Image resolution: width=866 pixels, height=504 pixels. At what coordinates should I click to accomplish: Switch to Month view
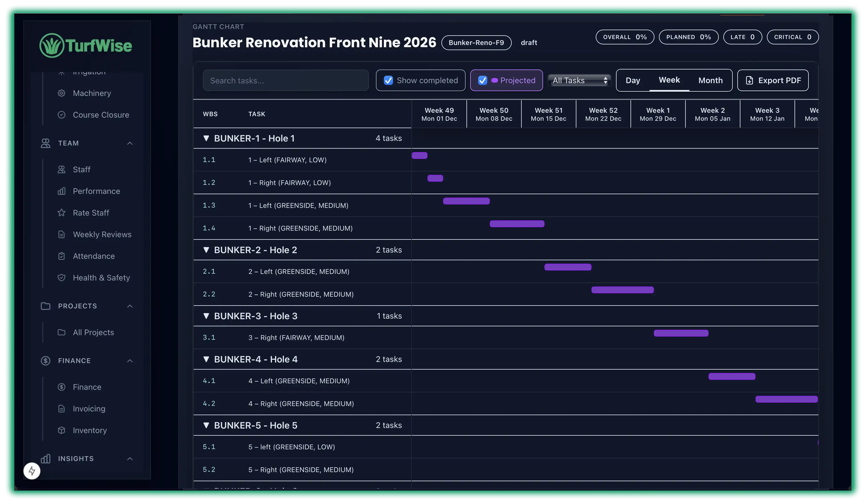point(710,80)
